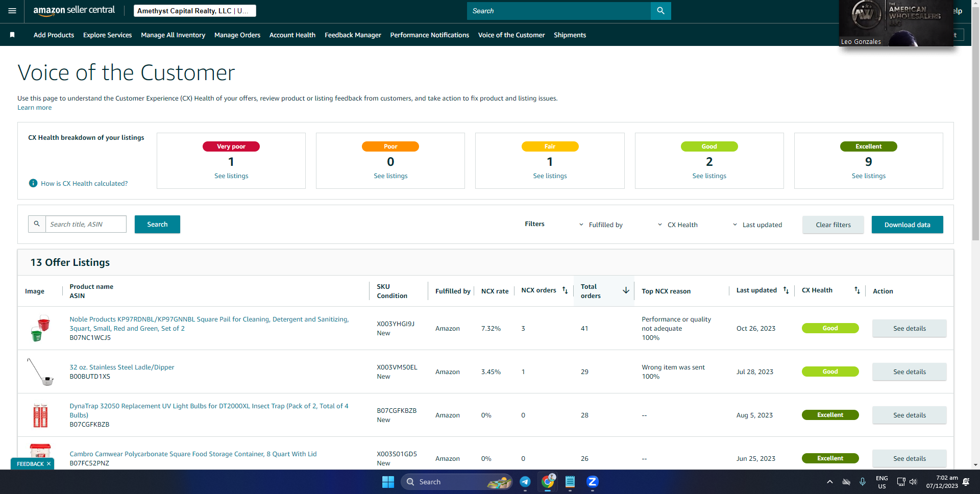Open Chrome from taskbar
980x494 pixels.
click(x=548, y=482)
